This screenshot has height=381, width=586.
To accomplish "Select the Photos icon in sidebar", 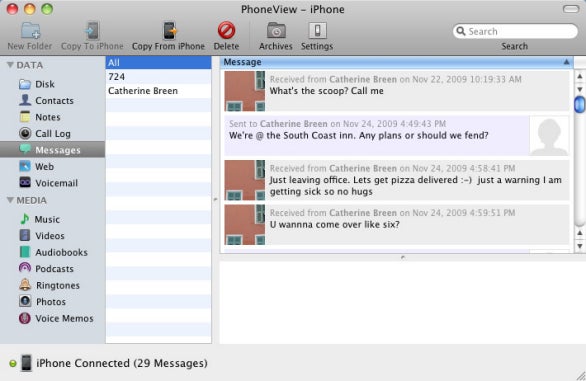I will 25,301.
